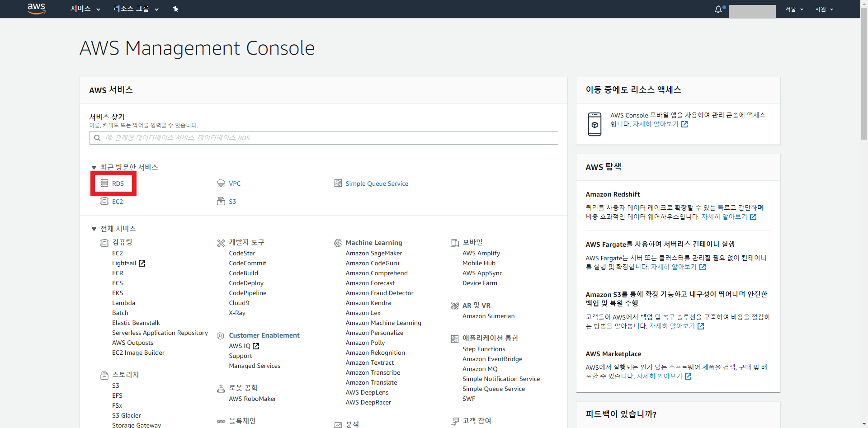Click the 스토리지 category icon
This screenshot has height=428, width=868.
point(104,375)
